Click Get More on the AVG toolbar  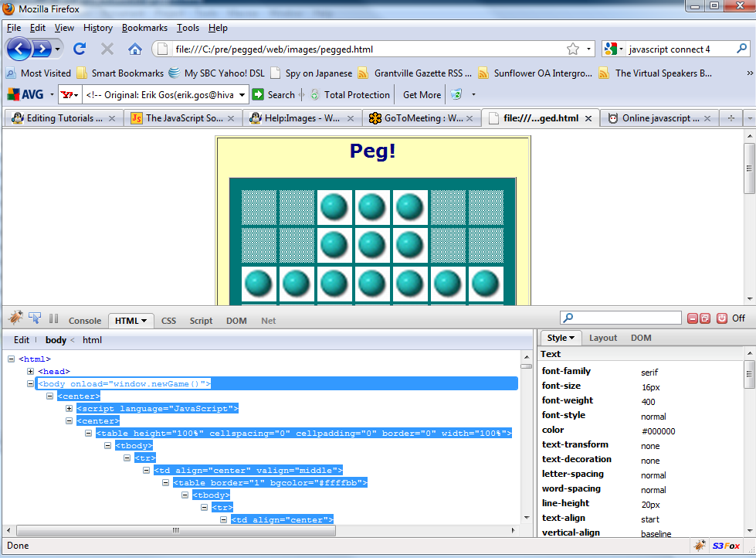pos(422,95)
